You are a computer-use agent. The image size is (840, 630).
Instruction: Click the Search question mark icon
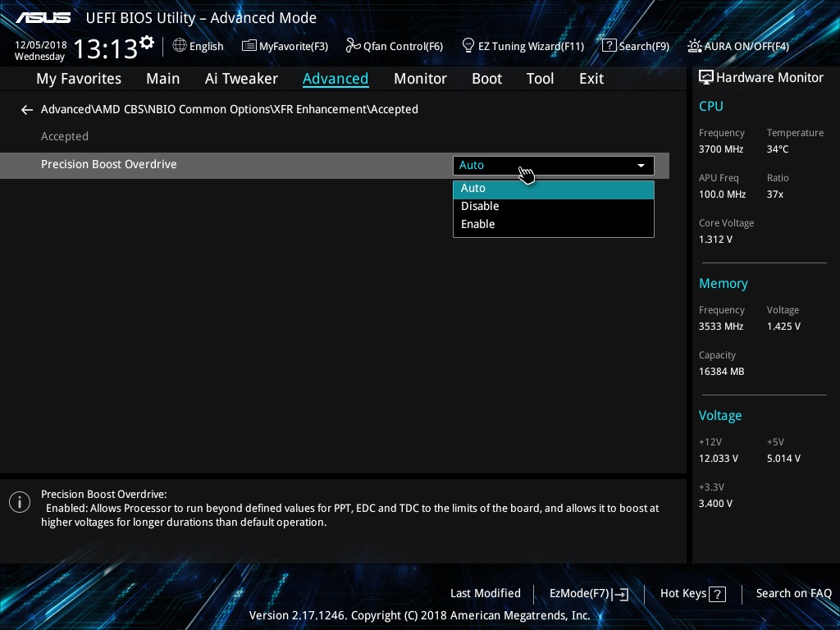609,46
